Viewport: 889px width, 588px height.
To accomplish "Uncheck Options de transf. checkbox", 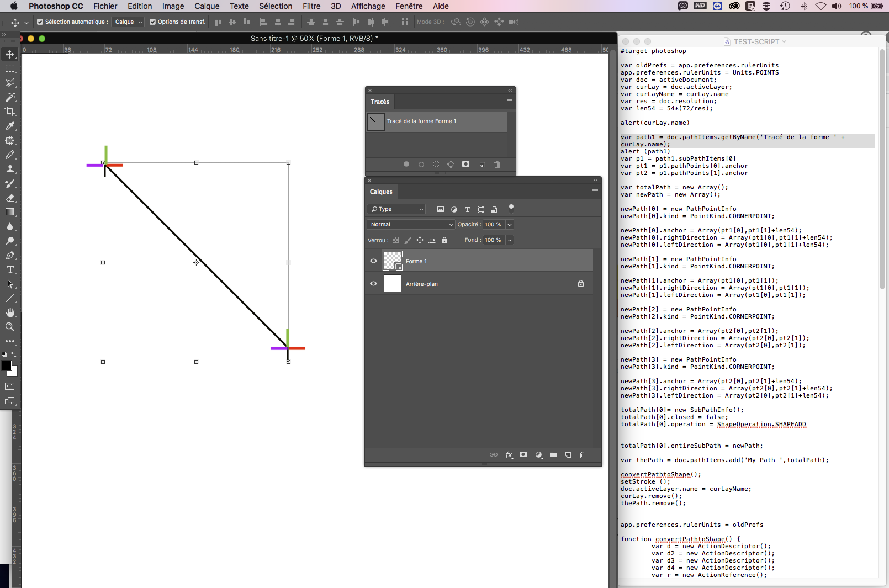I will (153, 22).
